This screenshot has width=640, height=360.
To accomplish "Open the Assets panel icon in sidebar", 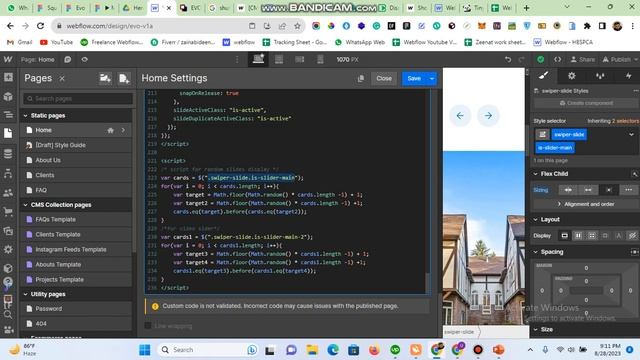I will click(x=8, y=231).
